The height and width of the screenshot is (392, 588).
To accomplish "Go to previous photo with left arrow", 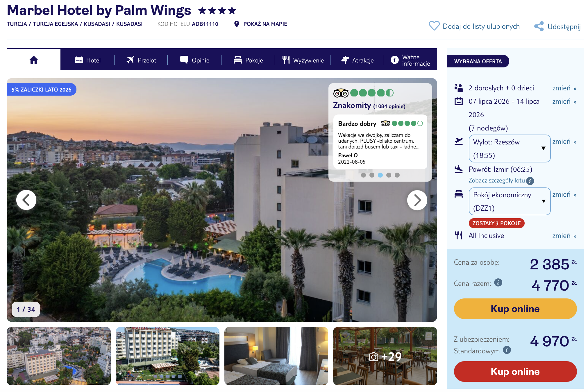I will point(26,200).
